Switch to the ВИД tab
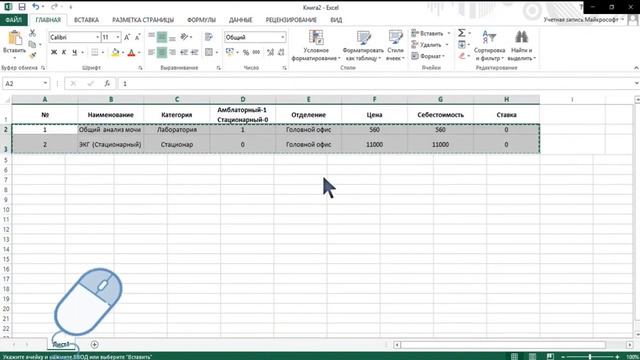The image size is (640, 360). coord(336,20)
